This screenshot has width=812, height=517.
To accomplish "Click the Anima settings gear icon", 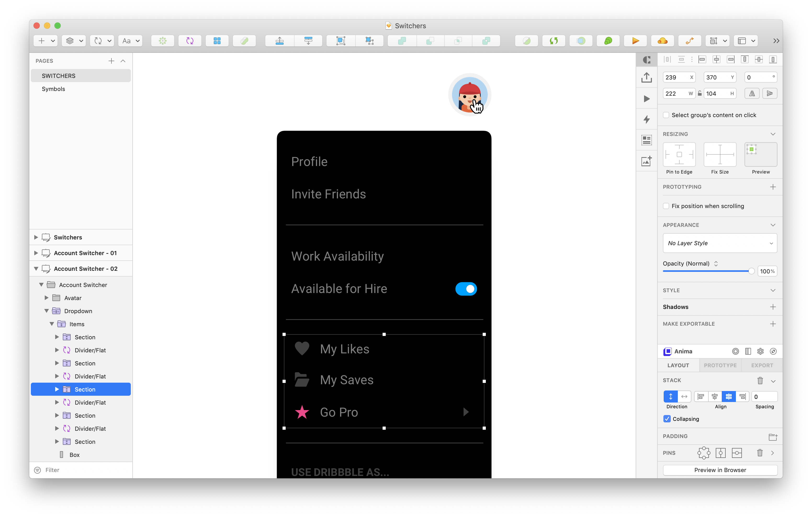I will point(760,351).
